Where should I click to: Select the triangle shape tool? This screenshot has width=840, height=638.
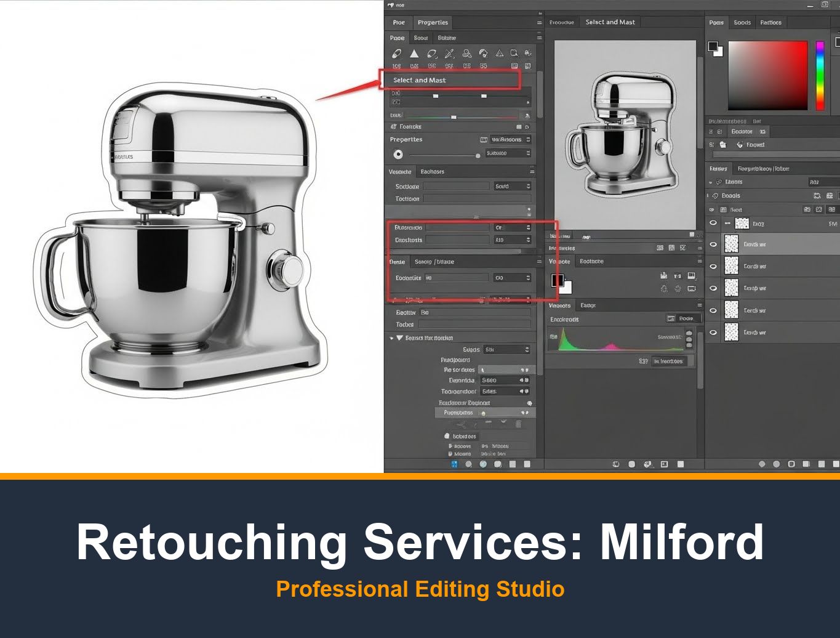point(415,54)
